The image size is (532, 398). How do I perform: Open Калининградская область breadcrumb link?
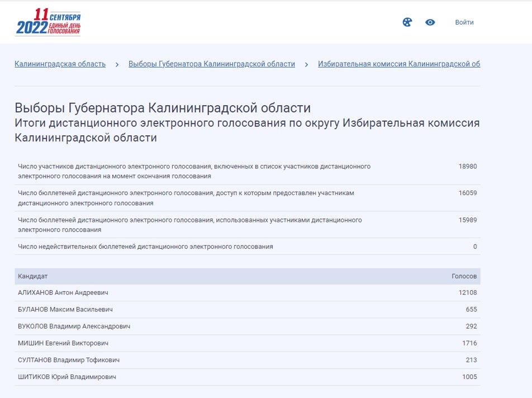click(x=60, y=64)
